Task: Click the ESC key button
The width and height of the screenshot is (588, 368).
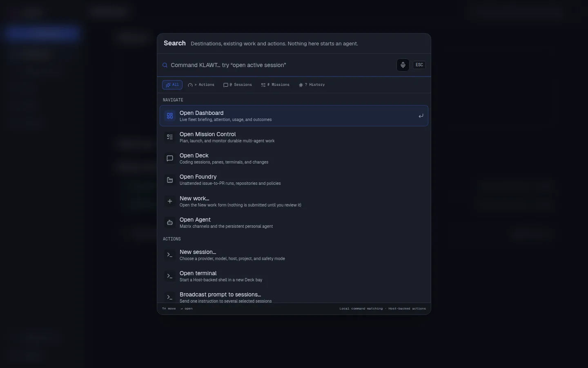Action: point(419,65)
